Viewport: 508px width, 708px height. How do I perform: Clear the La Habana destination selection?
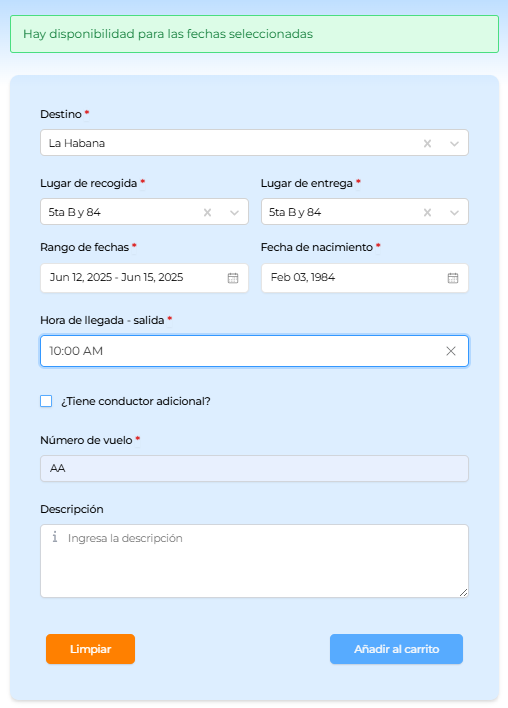pos(427,144)
